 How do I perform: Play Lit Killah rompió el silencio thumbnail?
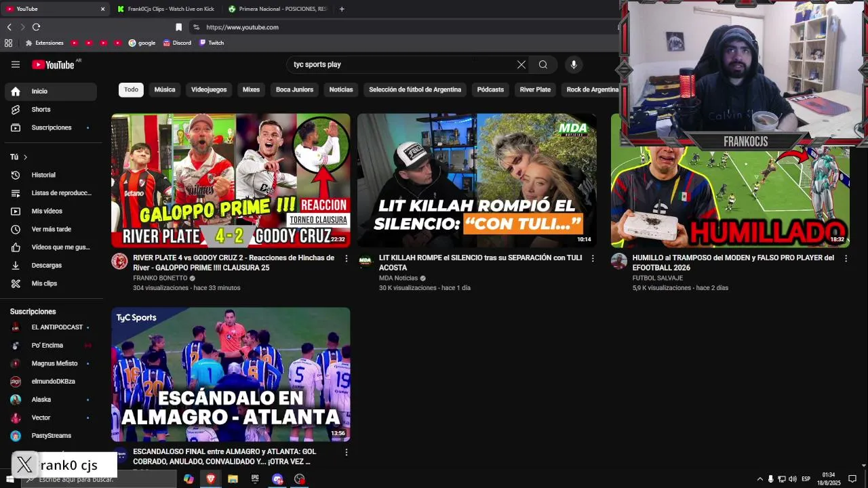[477, 180]
